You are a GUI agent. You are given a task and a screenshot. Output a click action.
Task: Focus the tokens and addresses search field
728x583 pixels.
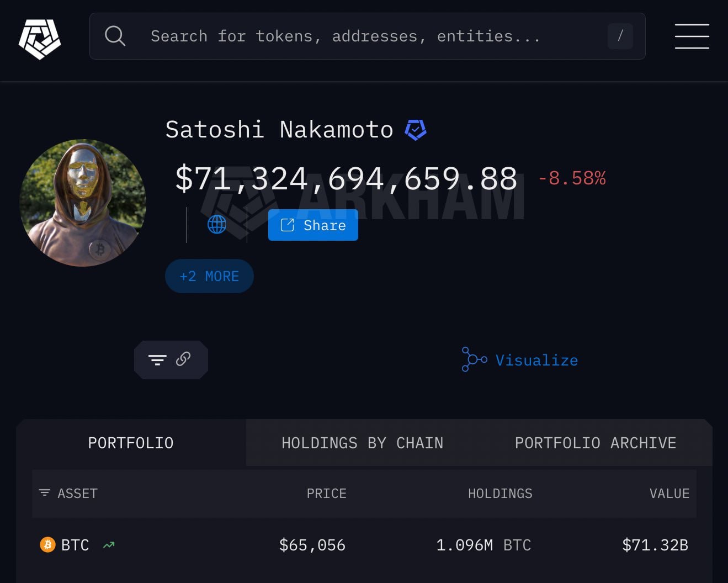(x=346, y=36)
